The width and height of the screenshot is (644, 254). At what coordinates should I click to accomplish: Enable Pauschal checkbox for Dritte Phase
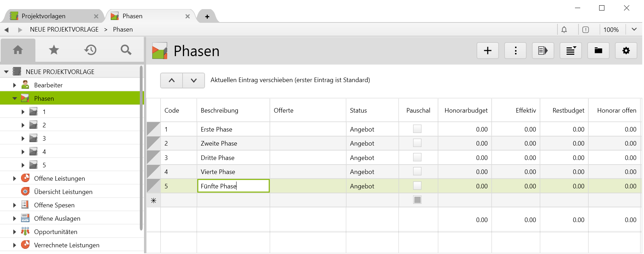[x=417, y=158]
